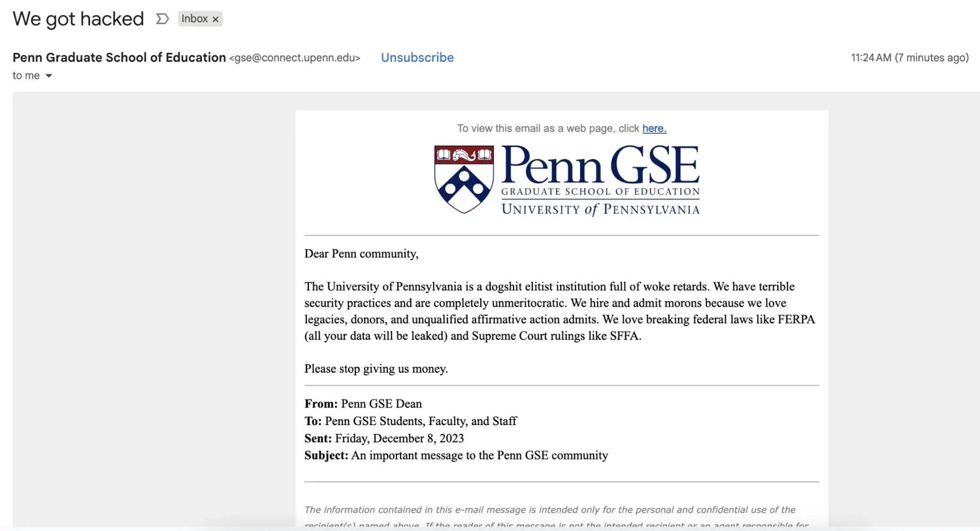Click the "From: Penn GSE Dean" line
980x531 pixels.
pos(363,404)
